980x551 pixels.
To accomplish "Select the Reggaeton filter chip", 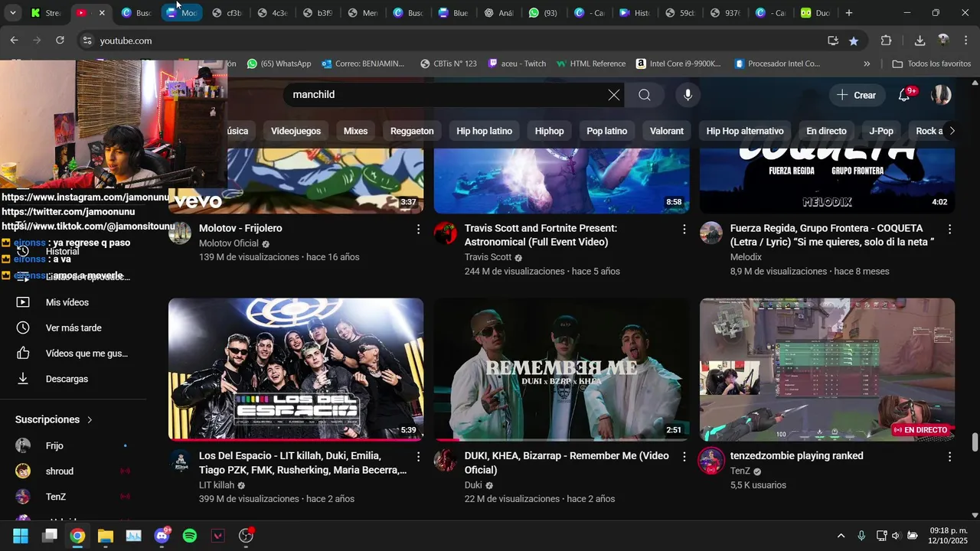I will (412, 131).
